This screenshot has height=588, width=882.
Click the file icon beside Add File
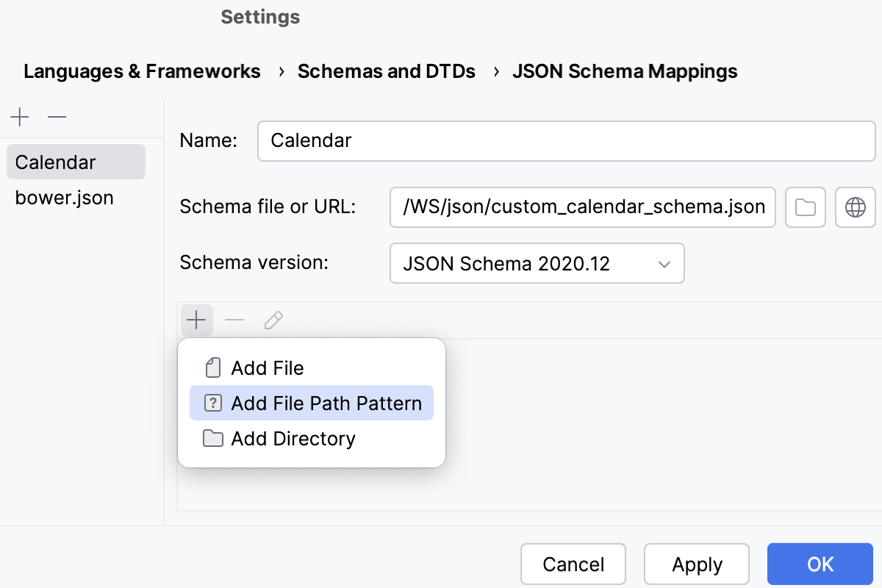point(213,367)
